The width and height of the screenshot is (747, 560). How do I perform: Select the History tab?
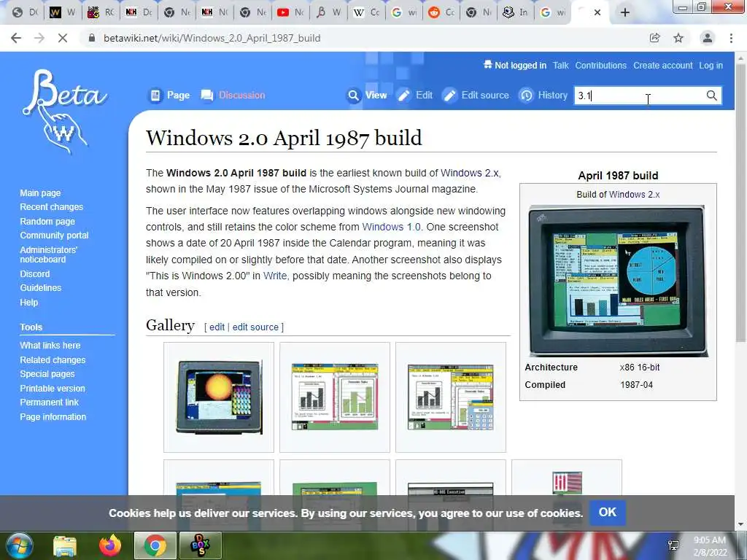point(553,96)
